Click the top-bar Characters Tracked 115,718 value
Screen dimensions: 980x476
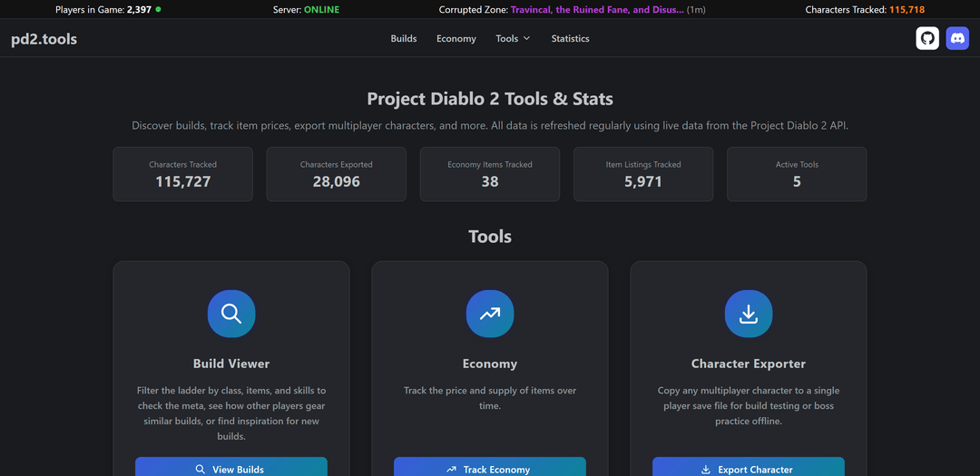click(906, 9)
